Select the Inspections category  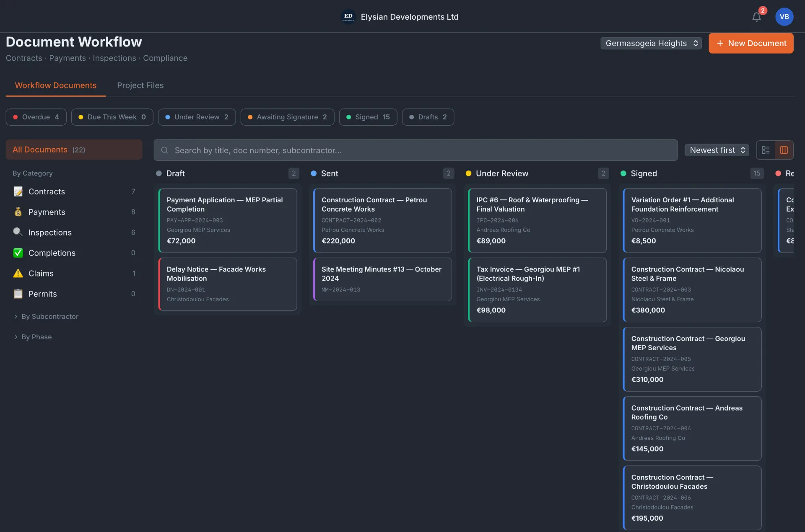[x=74, y=232]
